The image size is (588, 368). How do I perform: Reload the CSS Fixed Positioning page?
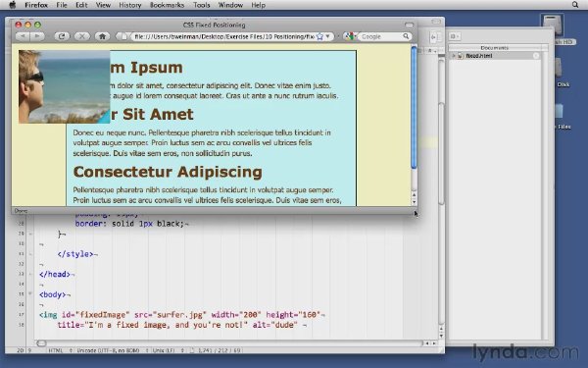(62, 36)
